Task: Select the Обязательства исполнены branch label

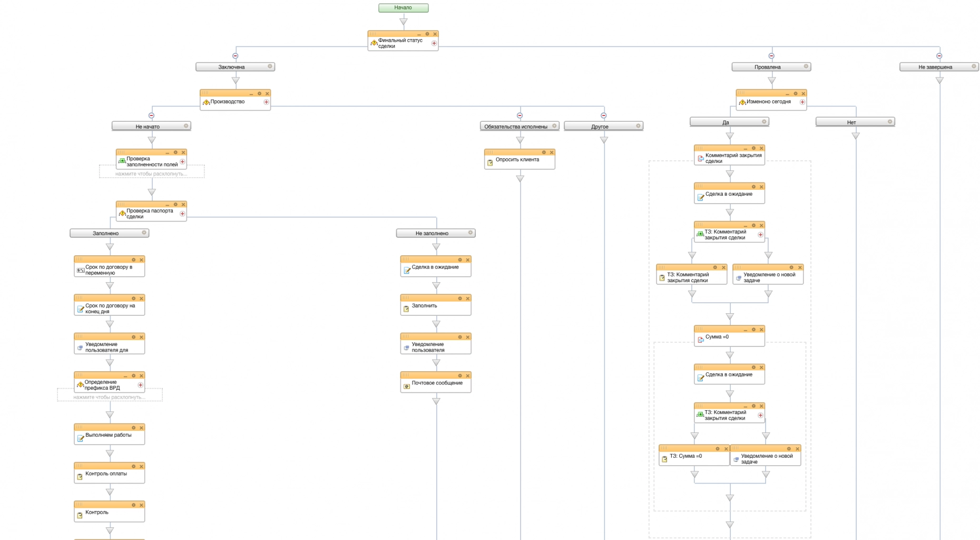Action: pos(515,127)
